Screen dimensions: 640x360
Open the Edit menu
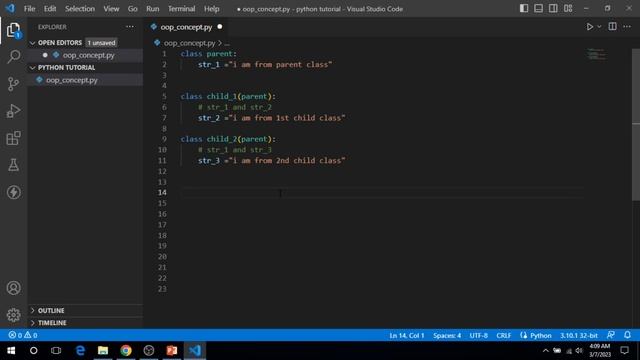coord(50,9)
